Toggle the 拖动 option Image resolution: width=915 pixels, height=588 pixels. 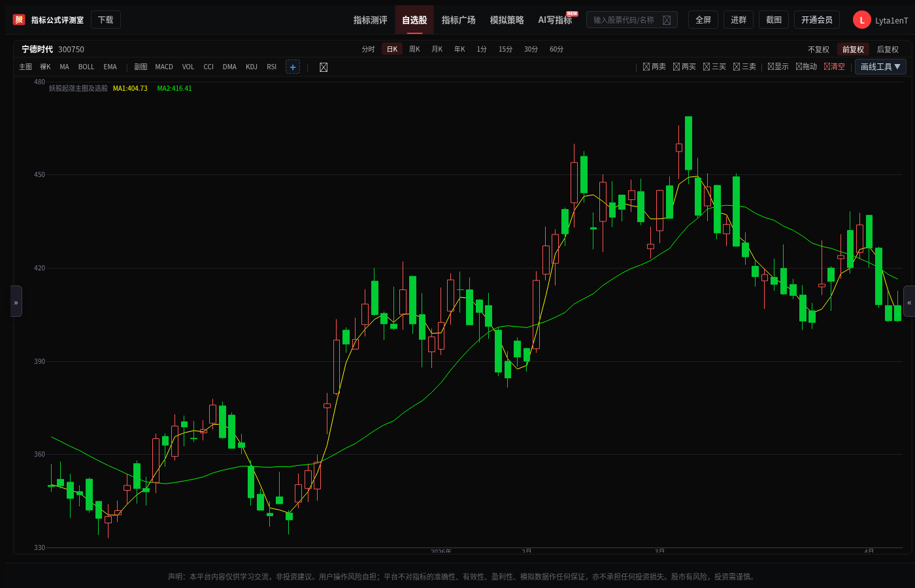click(807, 67)
